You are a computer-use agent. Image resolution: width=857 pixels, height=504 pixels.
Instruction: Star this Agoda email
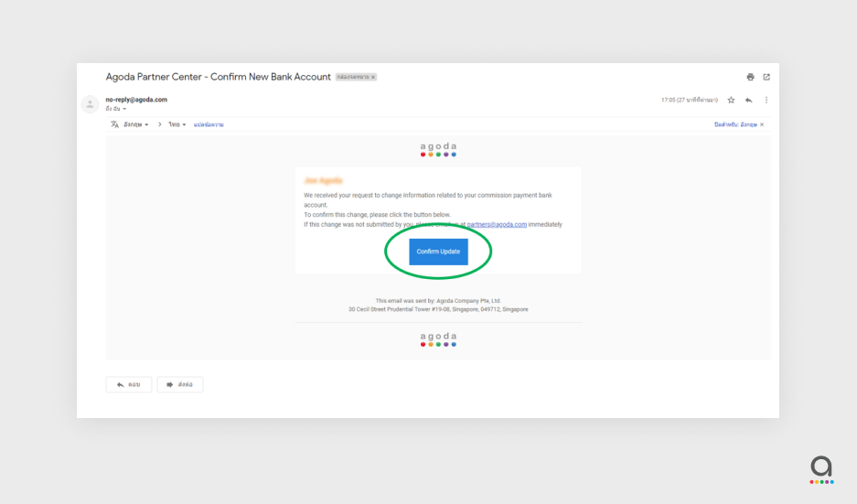[732, 100]
